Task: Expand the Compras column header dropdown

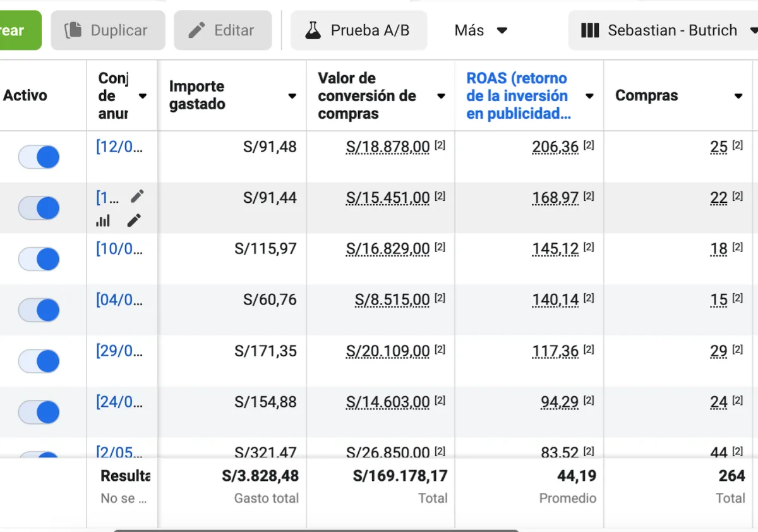Action: tap(738, 96)
